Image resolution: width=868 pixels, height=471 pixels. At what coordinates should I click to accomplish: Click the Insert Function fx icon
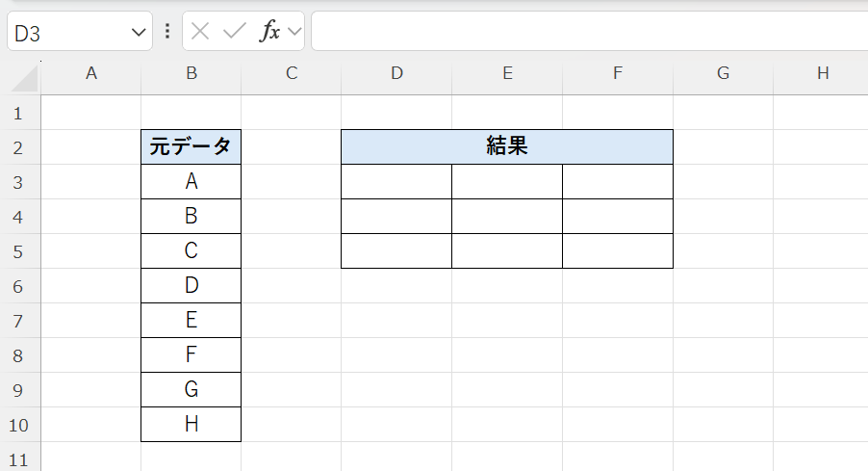[270, 32]
